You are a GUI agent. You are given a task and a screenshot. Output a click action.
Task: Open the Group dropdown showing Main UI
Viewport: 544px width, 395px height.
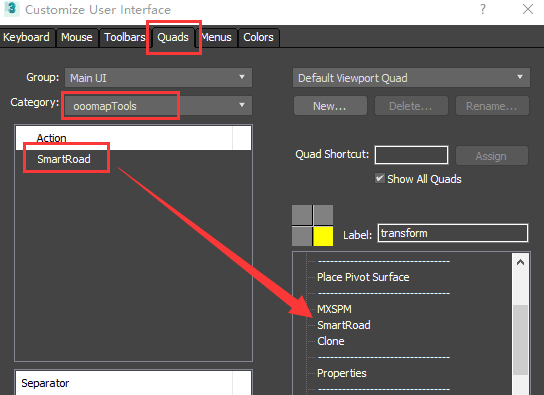(x=158, y=77)
